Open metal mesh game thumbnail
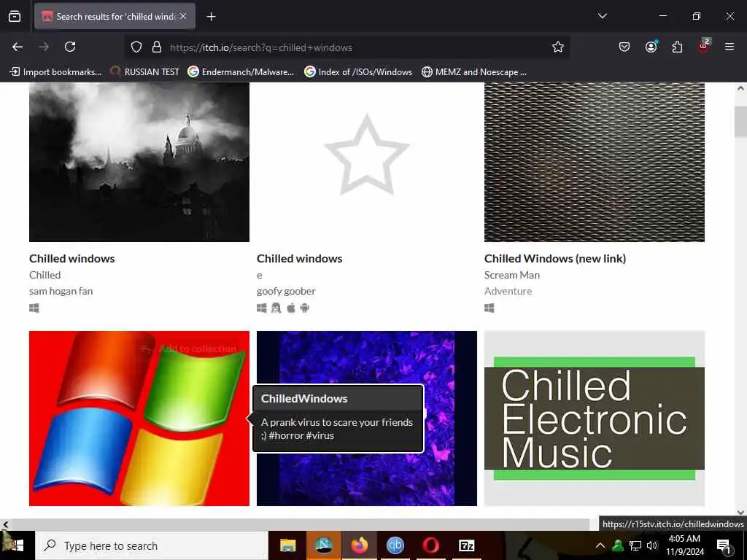Viewport: 747px width, 560px height. pyautogui.click(x=595, y=162)
